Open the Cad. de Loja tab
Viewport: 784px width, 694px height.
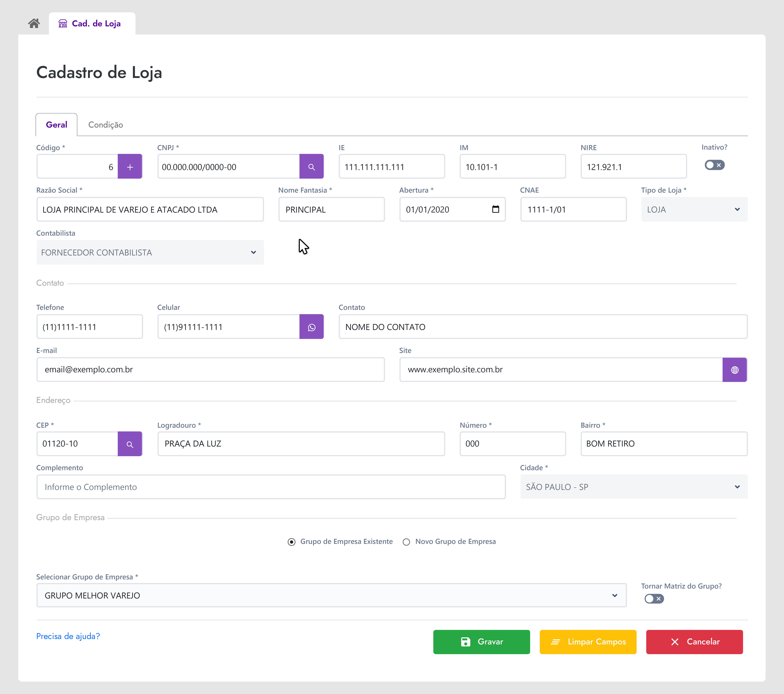(x=92, y=23)
